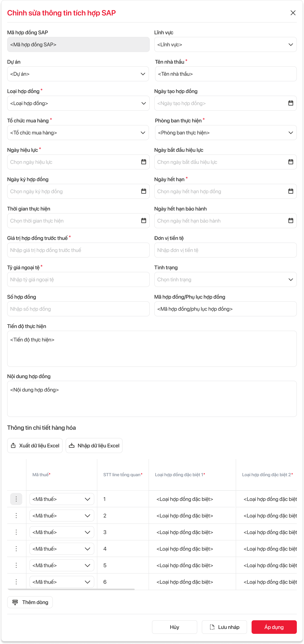Viewport: 304px width, 644px height.
Task: Open date picker for Ngày hết hạn
Action: click(290, 191)
